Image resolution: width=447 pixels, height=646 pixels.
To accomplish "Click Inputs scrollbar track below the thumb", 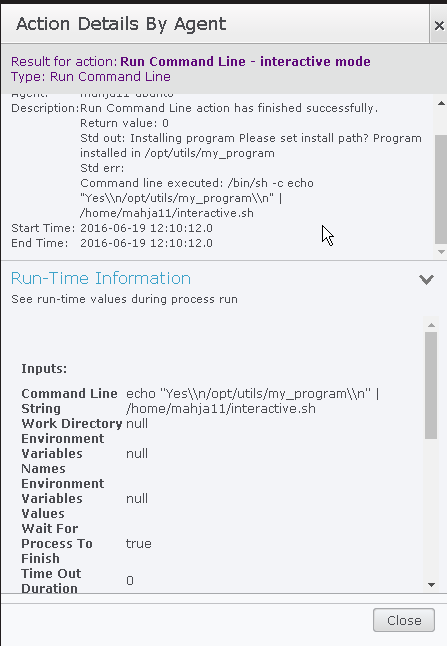I will tap(431, 509).
